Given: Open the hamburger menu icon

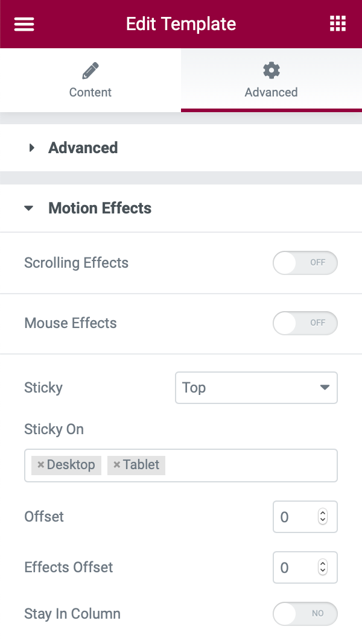Looking at the screenshot, I should tap(24, 24).
